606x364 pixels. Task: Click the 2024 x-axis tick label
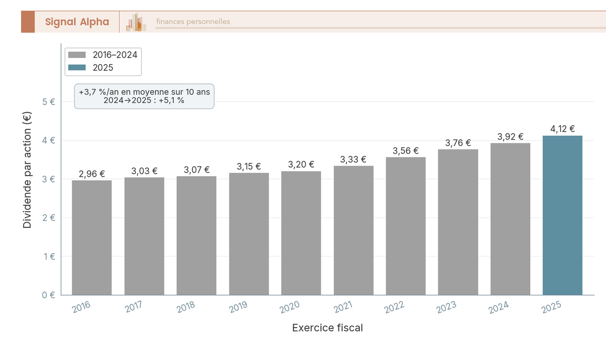click(499, 306)
